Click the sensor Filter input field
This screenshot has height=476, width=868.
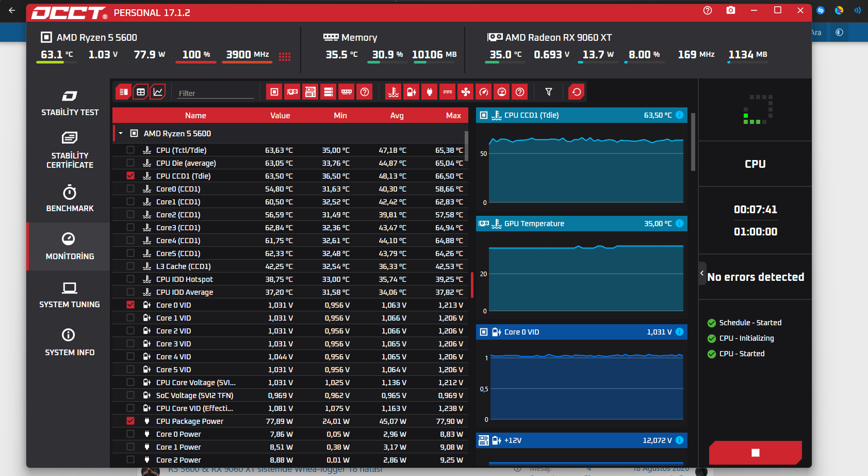point(216,93)
